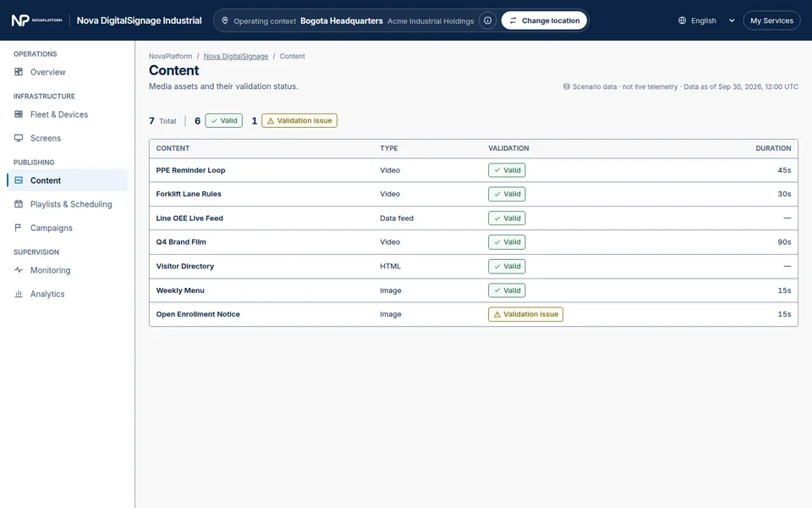Click the Validation issue badge for Open Enrollment Notice
Viewport: 812px width, 508px height.
coord(525,314)
